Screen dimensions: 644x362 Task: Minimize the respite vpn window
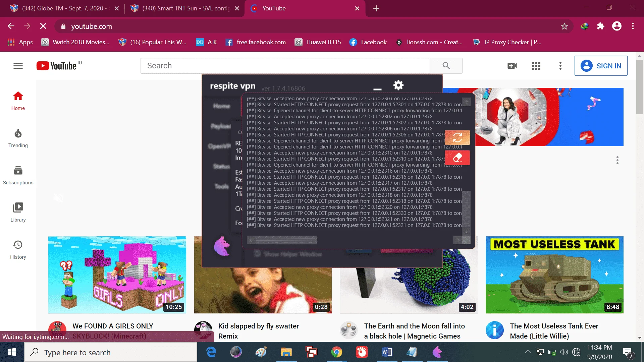[x=377, y=89]
